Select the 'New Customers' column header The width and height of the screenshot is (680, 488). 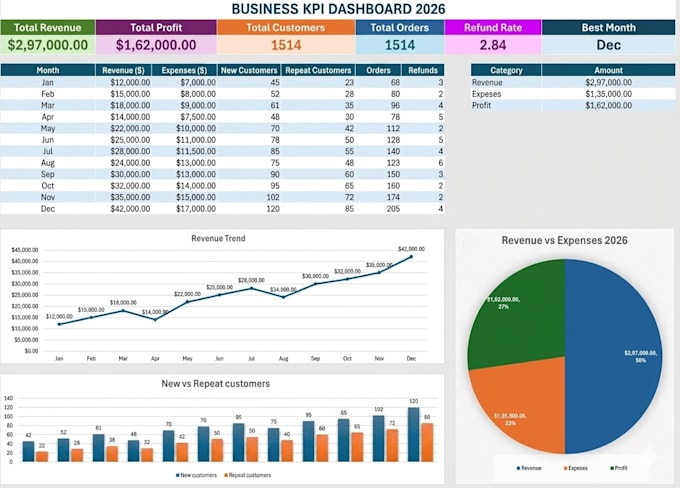pos(249,70)
